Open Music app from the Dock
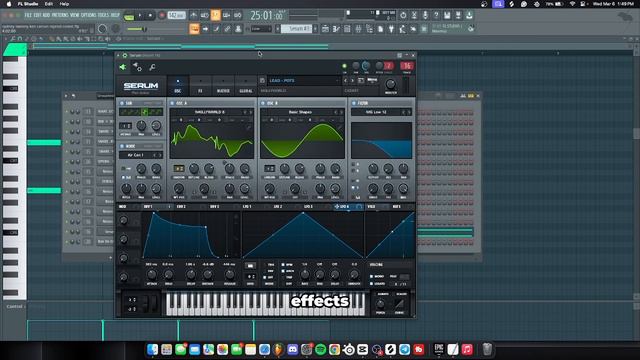Viewport: 640px width, 360px height. coord(467,349)
